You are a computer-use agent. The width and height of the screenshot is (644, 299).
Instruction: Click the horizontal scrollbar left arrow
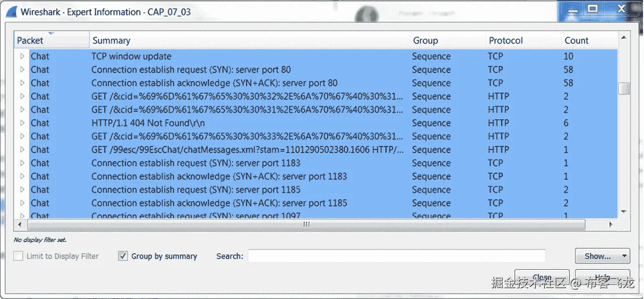[21, 225]
